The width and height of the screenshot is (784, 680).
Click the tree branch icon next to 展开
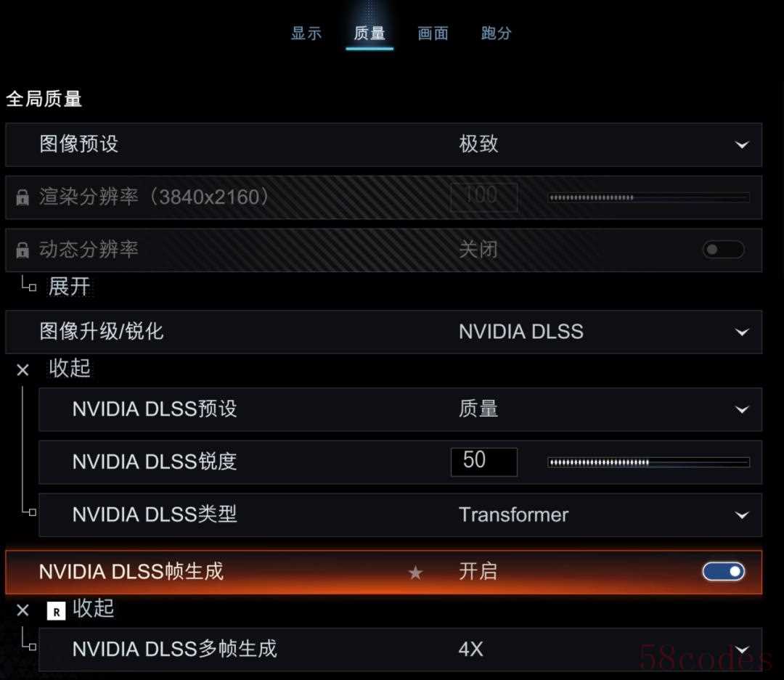[x=28, y=284]
